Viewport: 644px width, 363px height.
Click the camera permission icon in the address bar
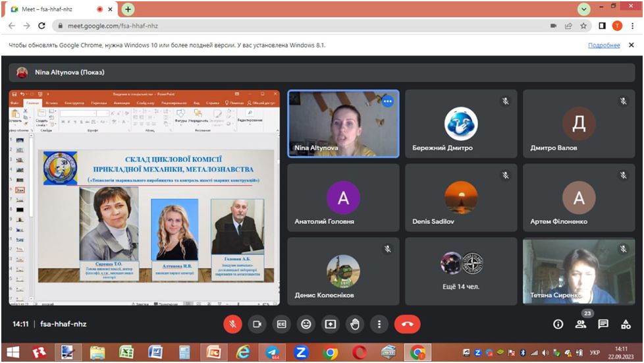coord(553,26)
